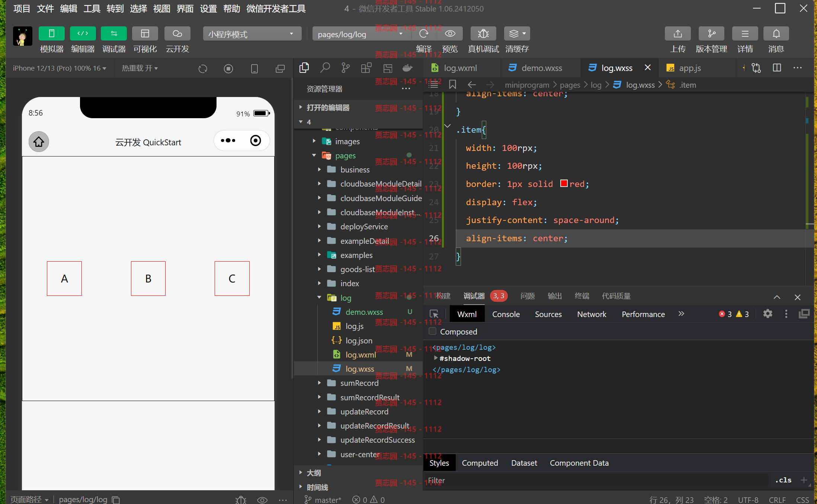Open cloud development console
The width and height of the screenshot is (817, 504).
coord(177,34)
